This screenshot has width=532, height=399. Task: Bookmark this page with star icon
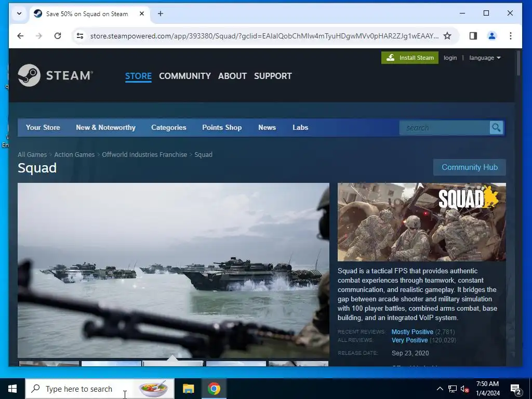point(447,36)
